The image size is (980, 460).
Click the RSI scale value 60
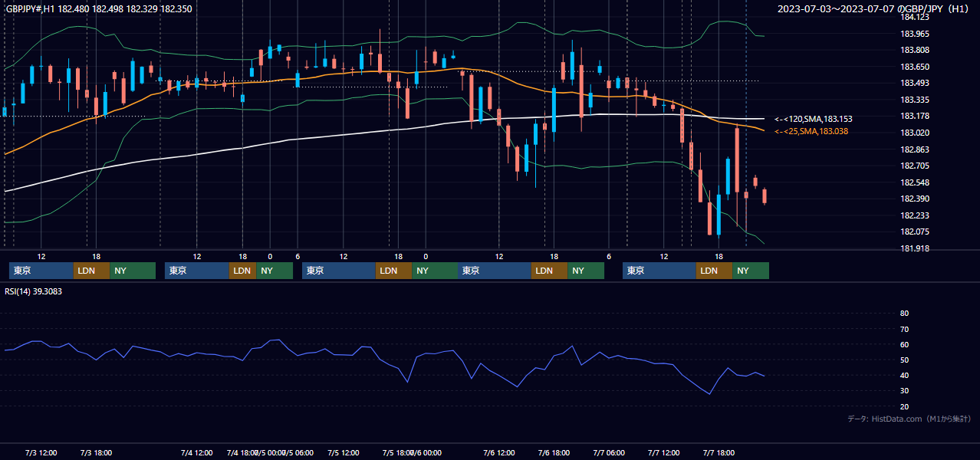coord(904,344)
